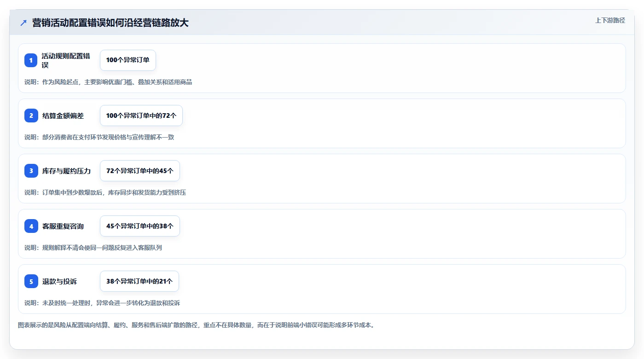The image size is (644, 359).
Task: Select the step 3 number badge
Action: pos(31,171)
